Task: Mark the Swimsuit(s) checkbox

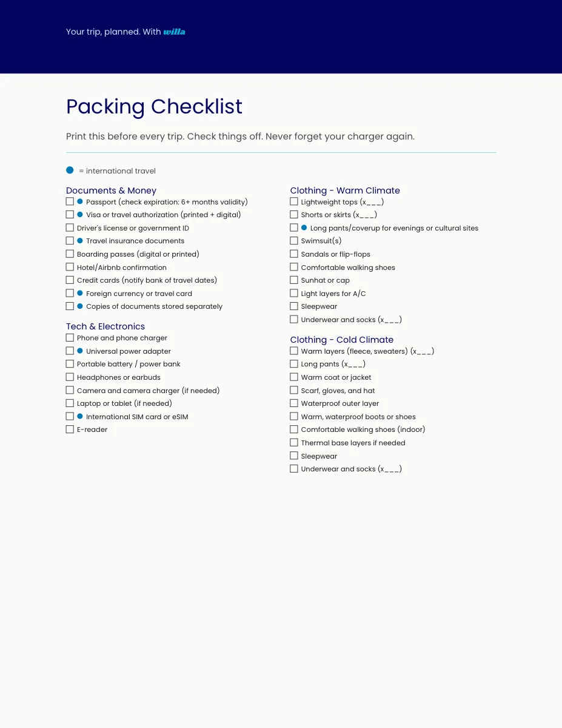Action: tap(294, 241)
